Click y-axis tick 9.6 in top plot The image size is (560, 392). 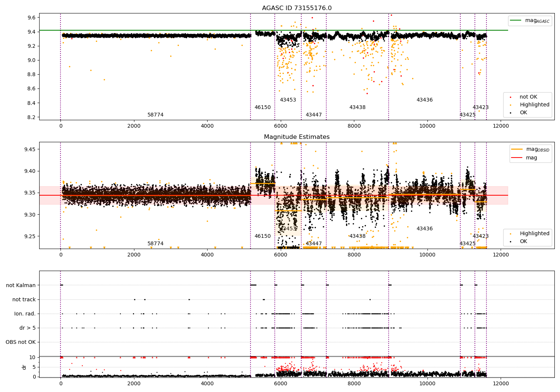point(31,18)
